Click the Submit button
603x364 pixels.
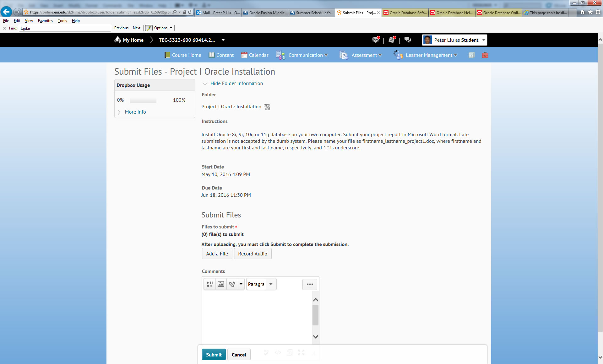point(214,355)
